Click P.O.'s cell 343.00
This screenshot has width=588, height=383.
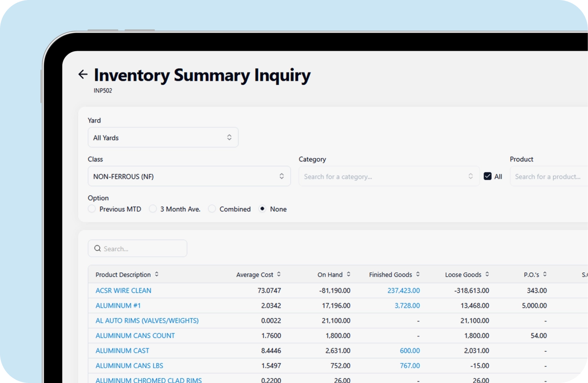coord(537,290)
